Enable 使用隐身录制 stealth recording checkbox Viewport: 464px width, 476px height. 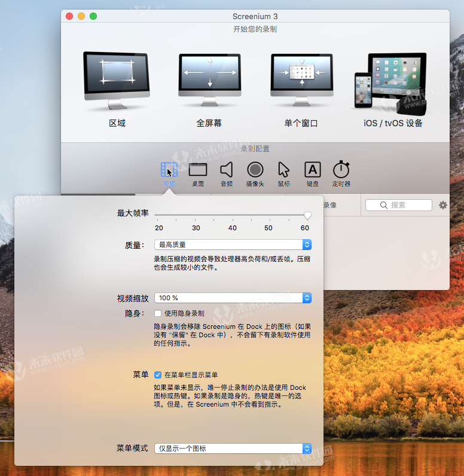pyautogui.click(x=158, y=313)
